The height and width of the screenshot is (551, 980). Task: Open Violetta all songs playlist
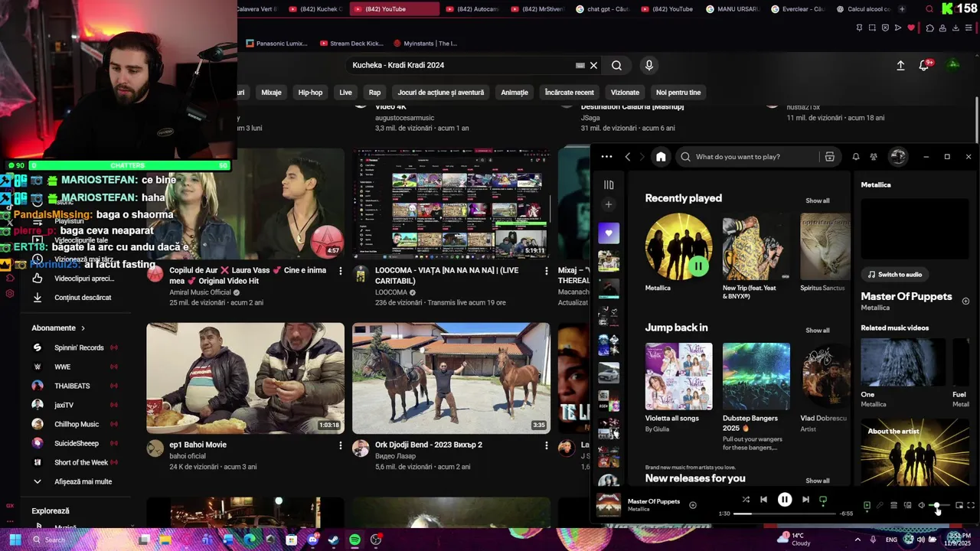coord(678,388)
